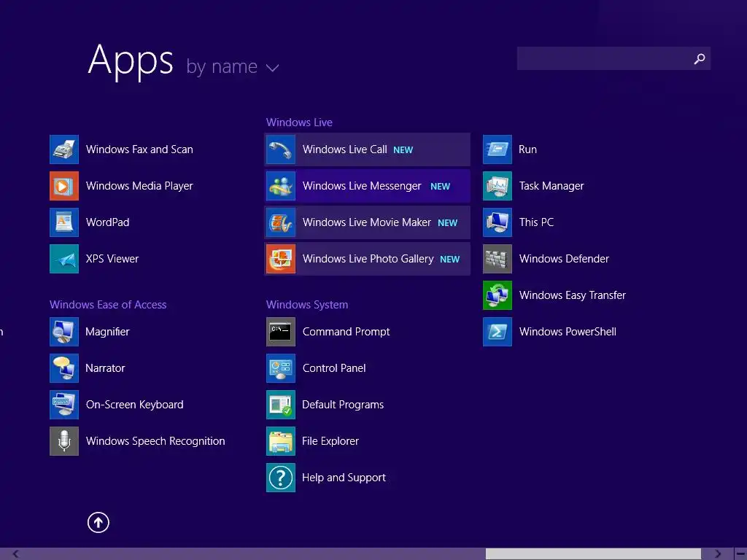Open the Windows Live Call phone icon
747x560 pixels.
click(281, 149)
